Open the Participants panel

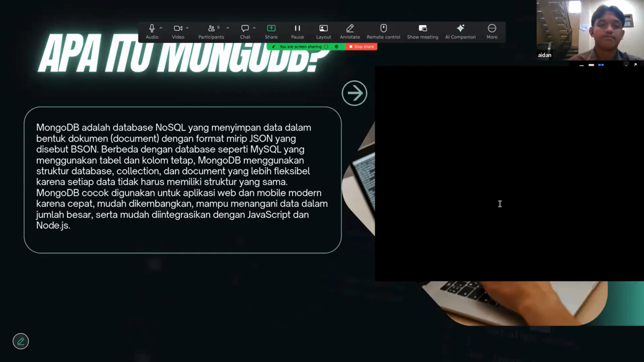[x=211, y=29]
